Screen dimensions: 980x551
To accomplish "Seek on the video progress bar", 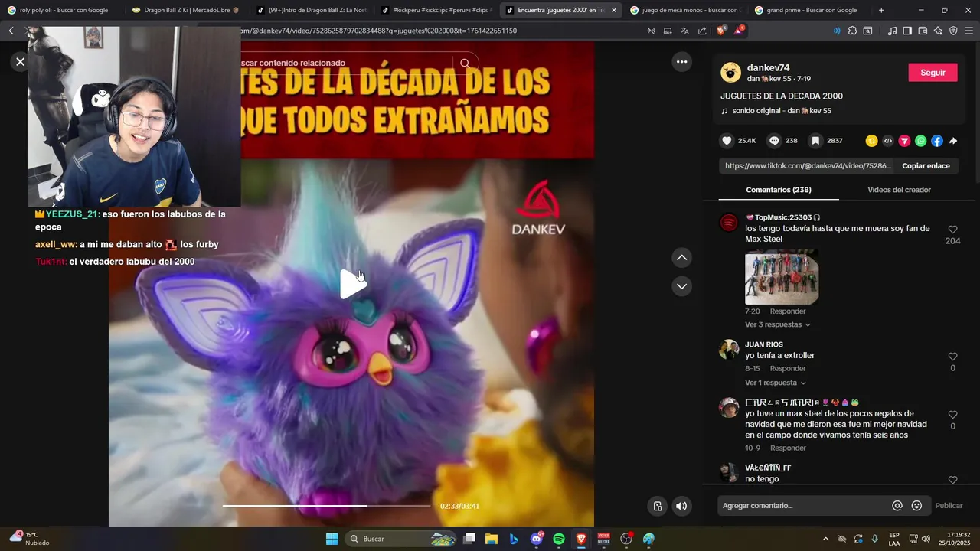I will pos(326,506).
